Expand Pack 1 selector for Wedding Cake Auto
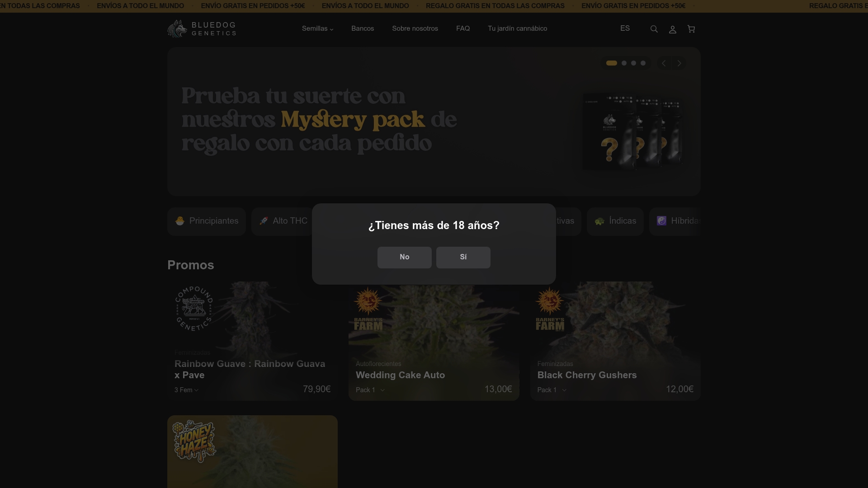This screenshot has width=868, height=488. coord(370,390)
